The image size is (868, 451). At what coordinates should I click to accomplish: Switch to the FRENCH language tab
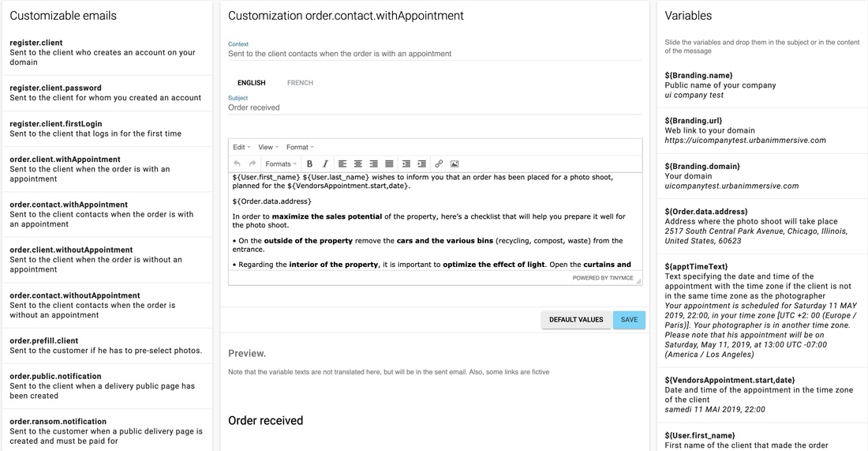coord(300,83)
